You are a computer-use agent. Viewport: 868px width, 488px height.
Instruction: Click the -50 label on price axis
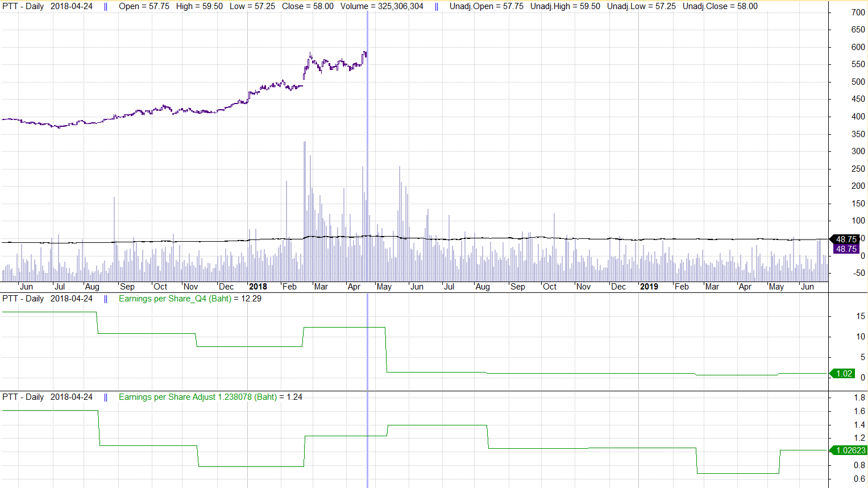point(858,273)
